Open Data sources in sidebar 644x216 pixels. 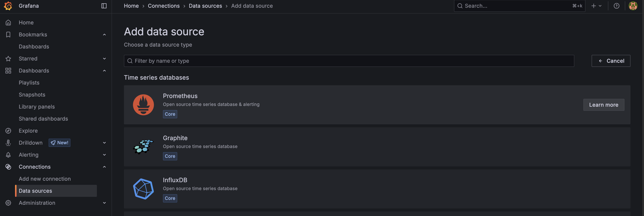click(35, 191)
